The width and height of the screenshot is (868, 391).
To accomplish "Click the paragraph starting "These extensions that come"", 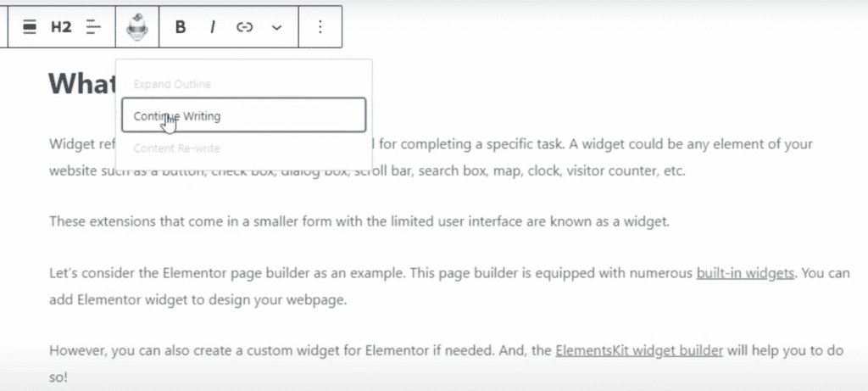I will (359, 221).
